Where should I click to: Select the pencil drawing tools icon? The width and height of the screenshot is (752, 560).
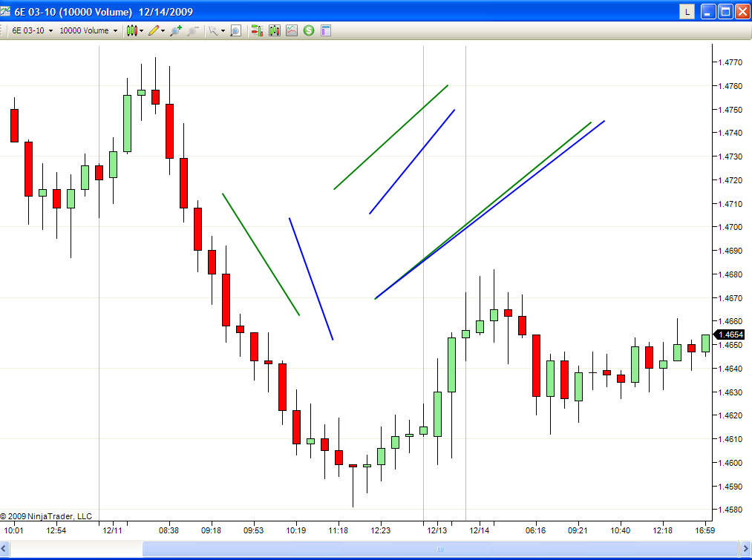(154, 30)
